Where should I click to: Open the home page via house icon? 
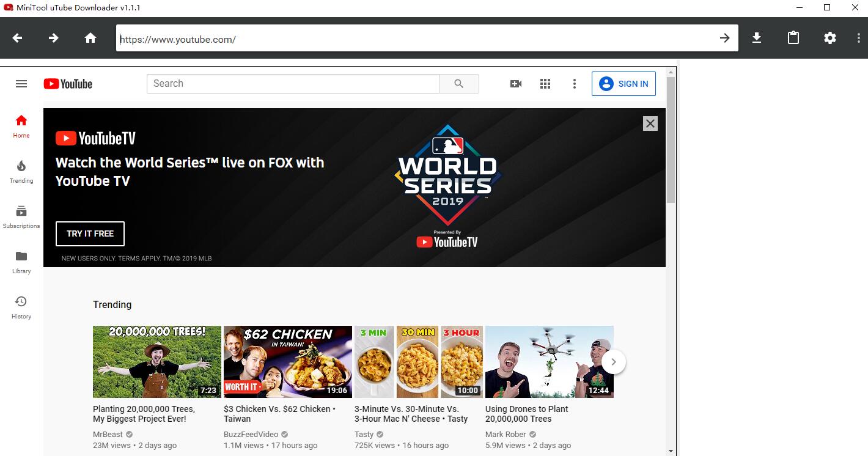[90, 38]
